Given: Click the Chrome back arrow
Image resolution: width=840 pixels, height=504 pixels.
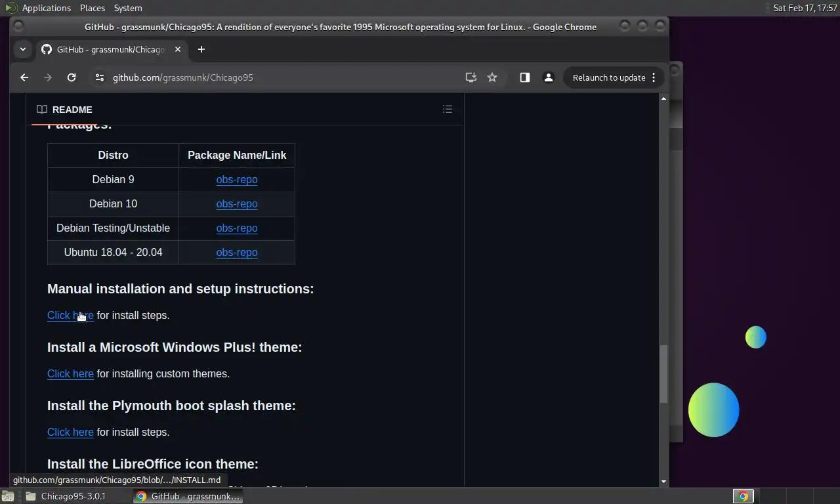Looking at the screenshot, I should point(24,77).
